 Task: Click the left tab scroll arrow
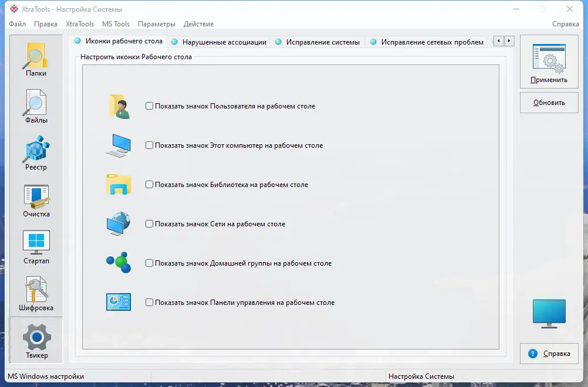pyautogui.click(x=497, y=40)
